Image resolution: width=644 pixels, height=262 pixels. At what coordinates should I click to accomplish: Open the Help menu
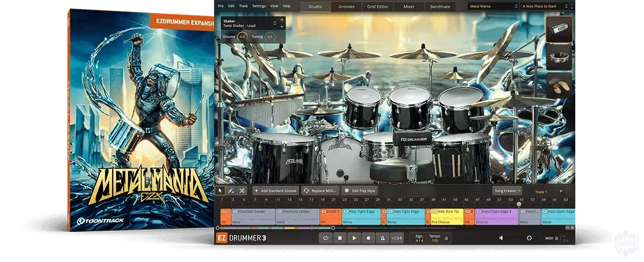point(287,6)
